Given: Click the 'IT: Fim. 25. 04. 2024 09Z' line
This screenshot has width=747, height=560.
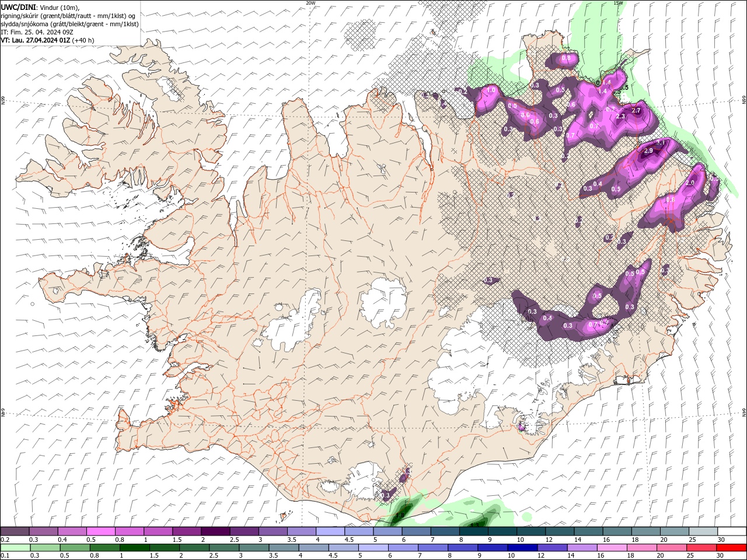Looking at the screenshot, I should (36, 32).
